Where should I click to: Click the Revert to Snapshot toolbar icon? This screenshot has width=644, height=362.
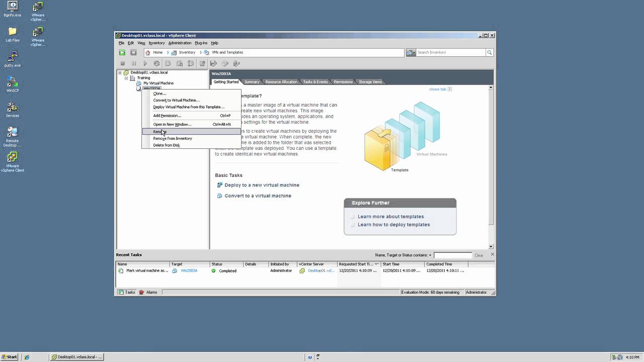coord(180,63)
